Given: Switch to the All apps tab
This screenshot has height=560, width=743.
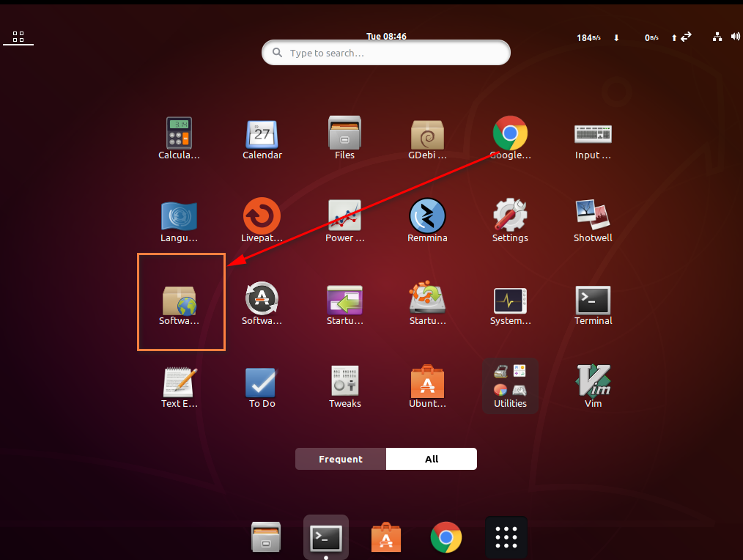Looking at the screenshot, I should pyautogui.click(x=432, y=459).
